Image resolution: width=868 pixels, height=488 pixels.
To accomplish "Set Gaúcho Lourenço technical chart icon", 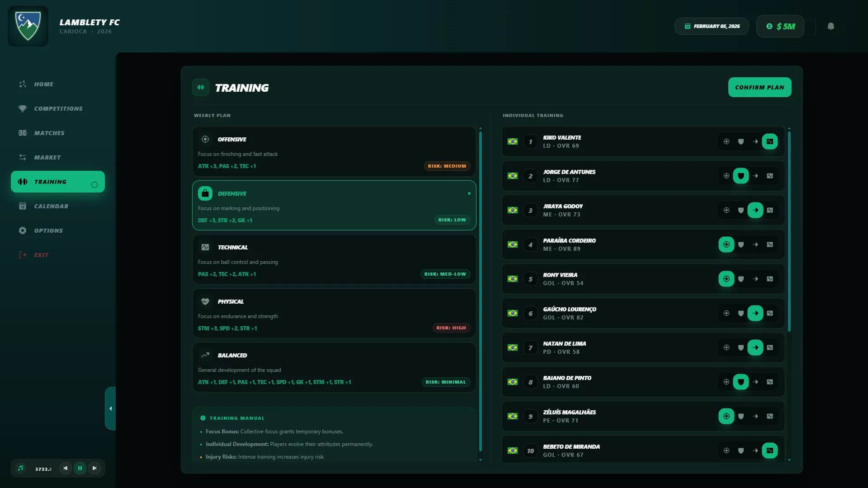I will coord(770,313).
